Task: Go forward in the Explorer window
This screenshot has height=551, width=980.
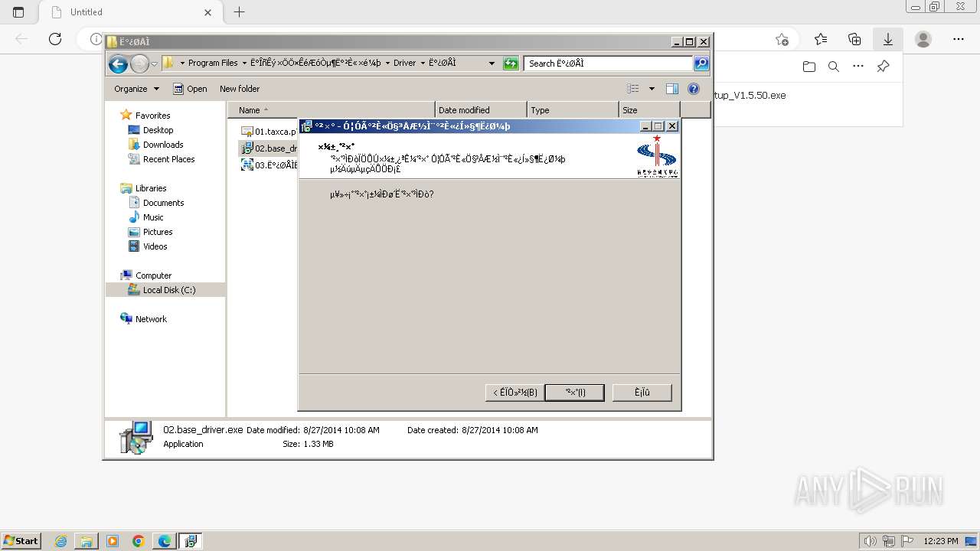Action: click(x=139, y=64)
